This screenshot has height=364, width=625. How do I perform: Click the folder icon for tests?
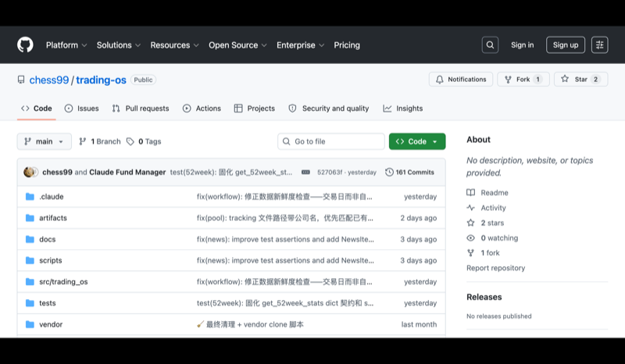coord(30,303)
